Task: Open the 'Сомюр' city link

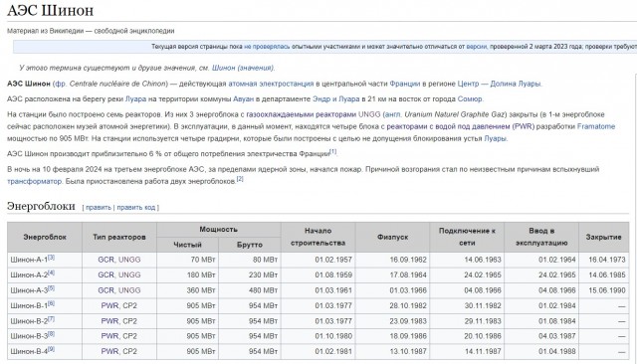Action: click(x=470, y=99)
